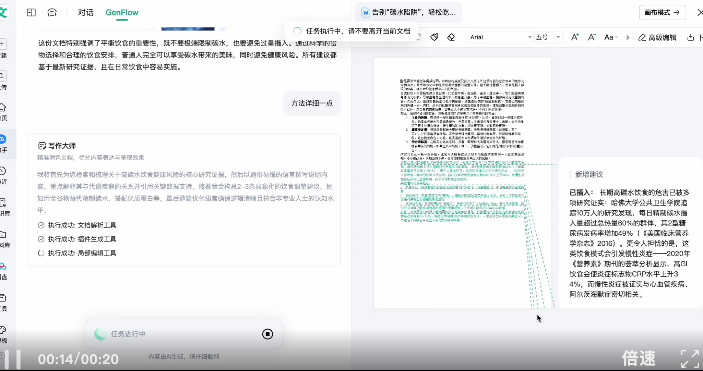Click the 新增建议 heading
This screenshot has height=371, width=703.
coord(589,174)
